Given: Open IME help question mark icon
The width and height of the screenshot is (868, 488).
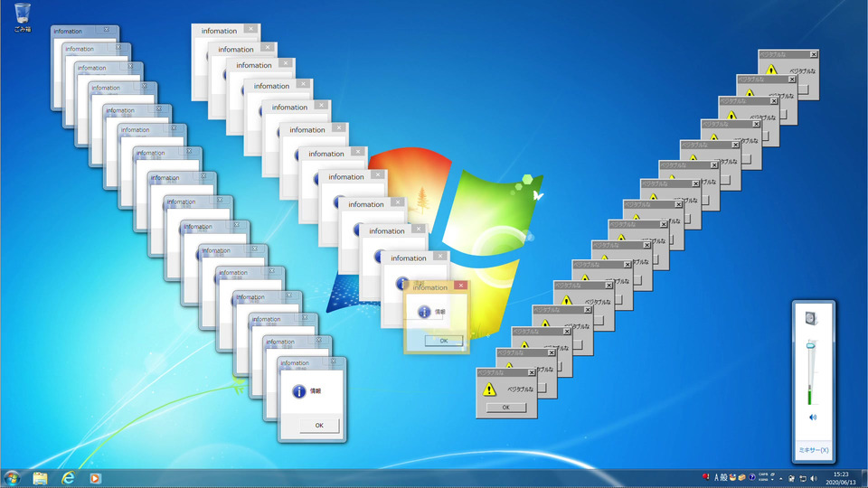Looking at the screenshot, I should [x=751, y=477].
